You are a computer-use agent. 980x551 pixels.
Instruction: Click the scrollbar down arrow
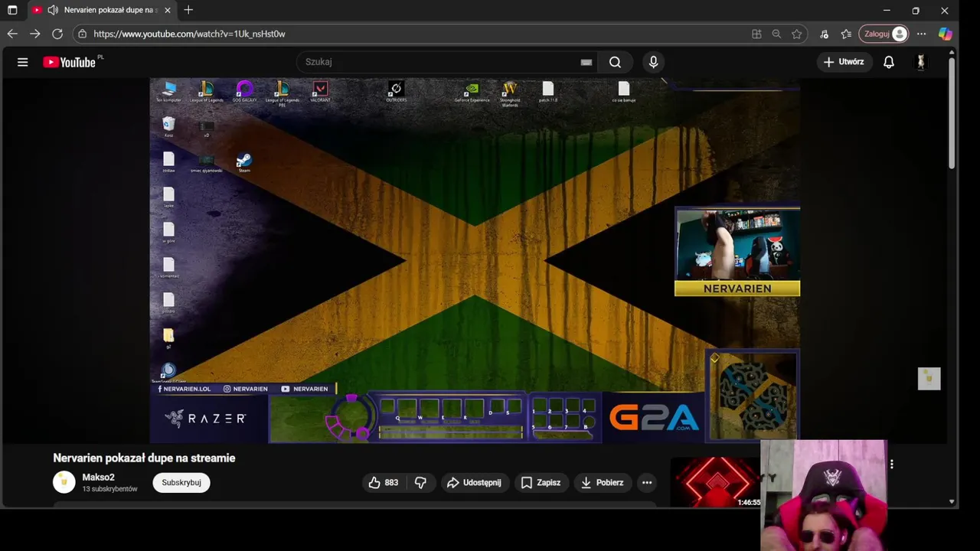pos(952,502)
